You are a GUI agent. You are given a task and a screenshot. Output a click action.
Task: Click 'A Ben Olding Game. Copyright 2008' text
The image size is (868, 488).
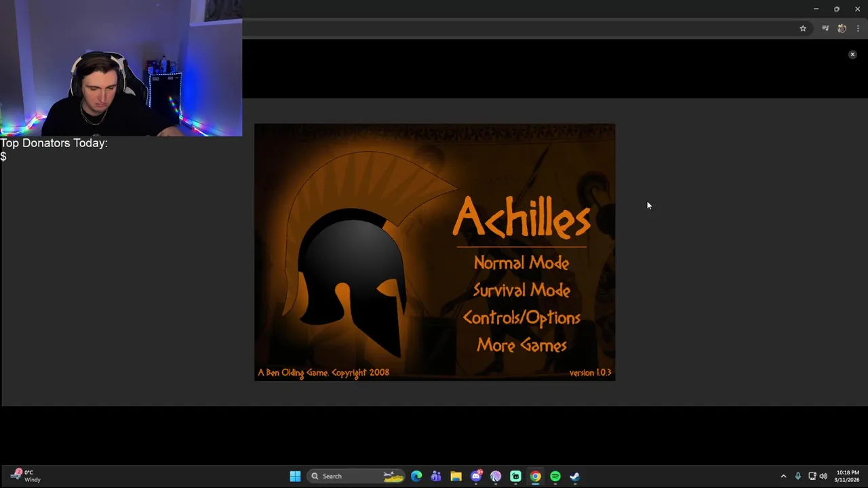click(x=323, y=373)
